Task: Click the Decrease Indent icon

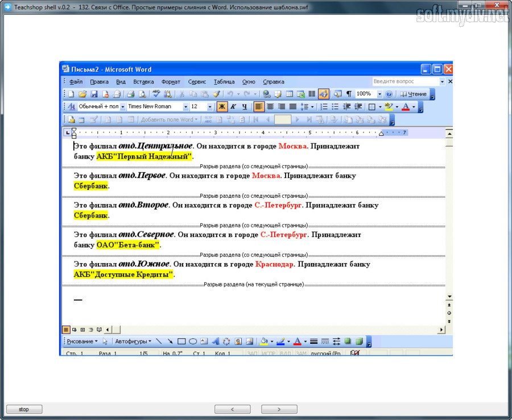Action: [347, 107]
